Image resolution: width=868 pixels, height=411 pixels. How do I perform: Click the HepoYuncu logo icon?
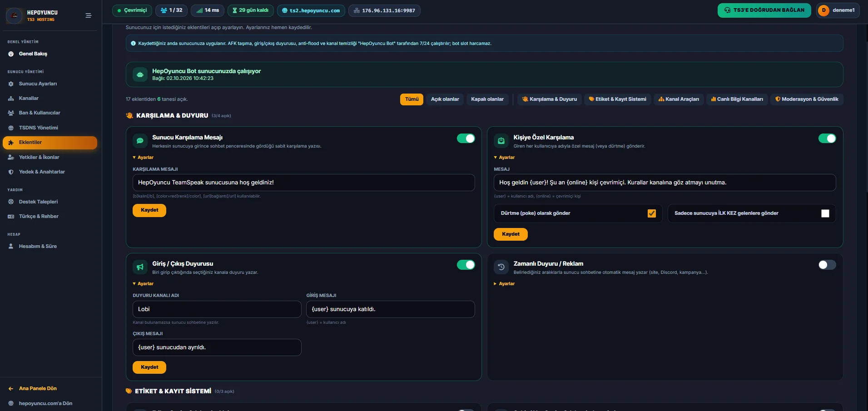(x=14, y=15)
